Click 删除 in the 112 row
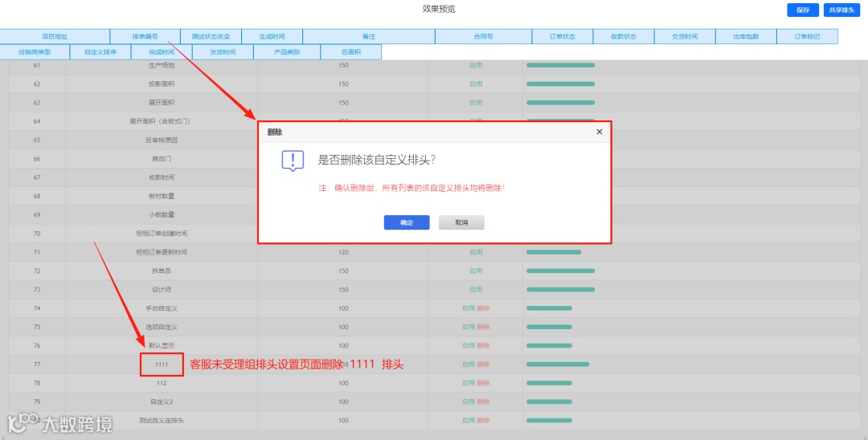868x440 pixels. tap(483, 383)
